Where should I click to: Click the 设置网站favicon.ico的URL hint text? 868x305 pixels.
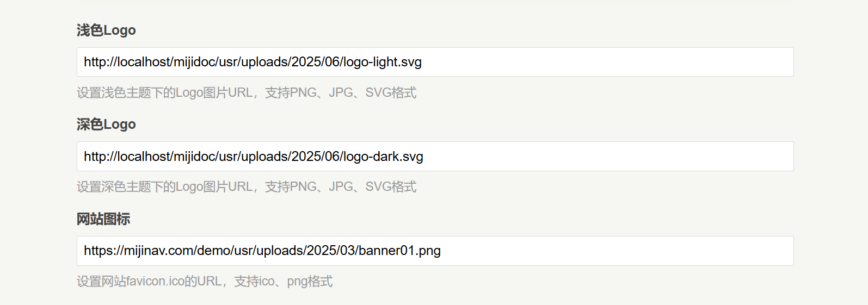pos(204,282)
